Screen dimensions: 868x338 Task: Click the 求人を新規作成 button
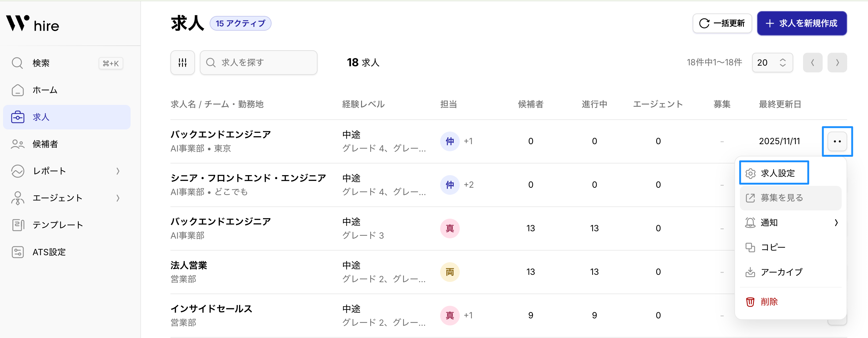point(801,23)
